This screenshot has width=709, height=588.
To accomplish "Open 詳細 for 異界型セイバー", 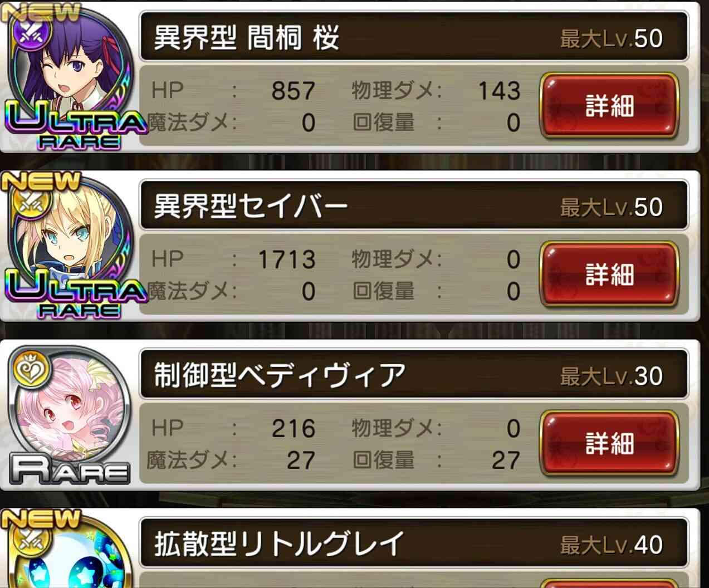I will (609, 275).
